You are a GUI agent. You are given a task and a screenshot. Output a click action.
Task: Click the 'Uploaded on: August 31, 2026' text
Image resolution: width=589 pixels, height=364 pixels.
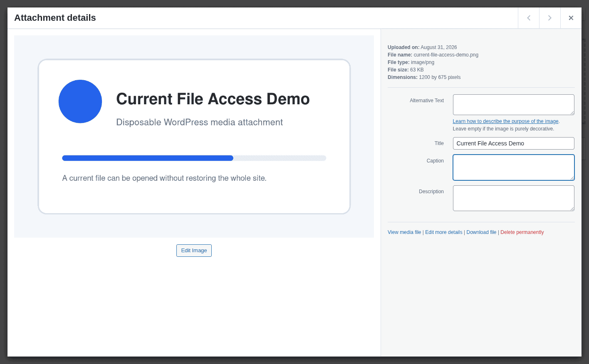[422, 47]
